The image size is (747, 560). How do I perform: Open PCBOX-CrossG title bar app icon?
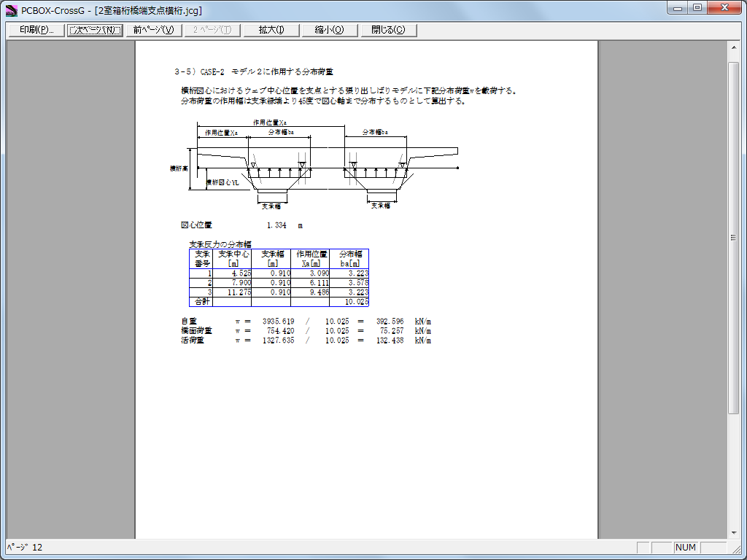[x=11, y=10]
